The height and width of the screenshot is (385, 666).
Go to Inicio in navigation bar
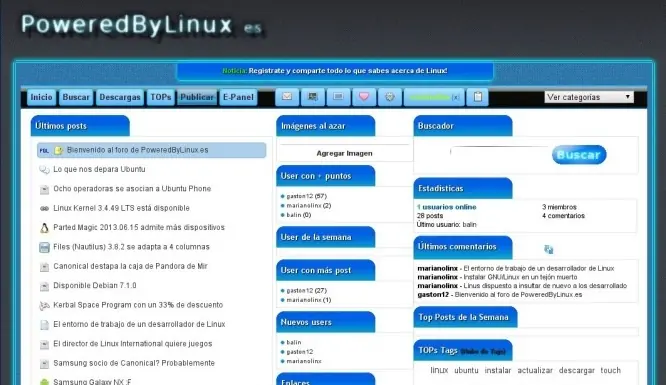pyautogui.click(x=41, y=97)
